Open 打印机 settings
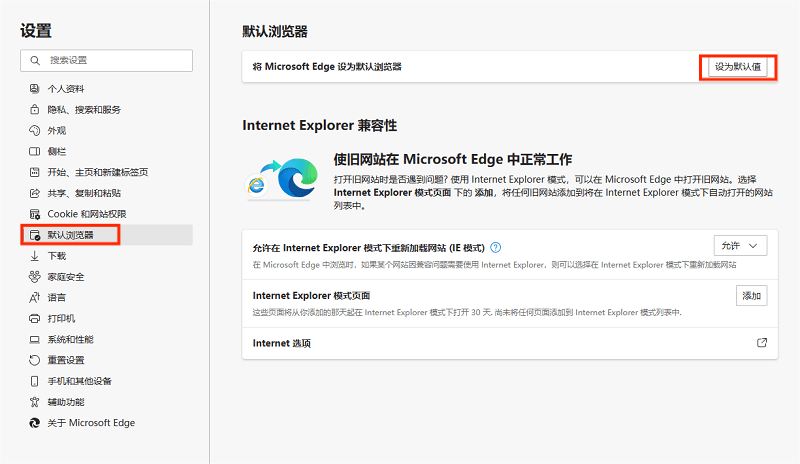The height and width of the screenshot is (464, 800). pos(107,319)
